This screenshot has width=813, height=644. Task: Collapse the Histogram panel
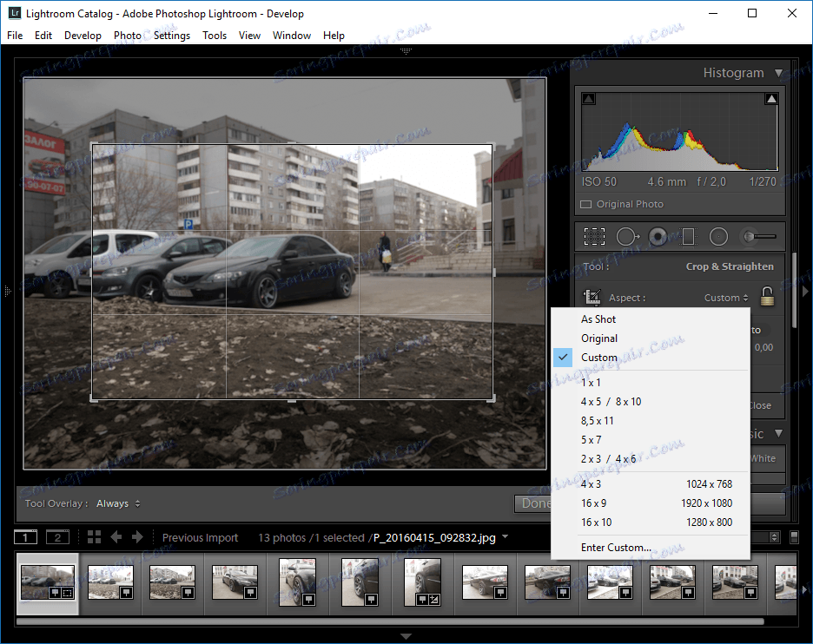click(x=778, y=74)
